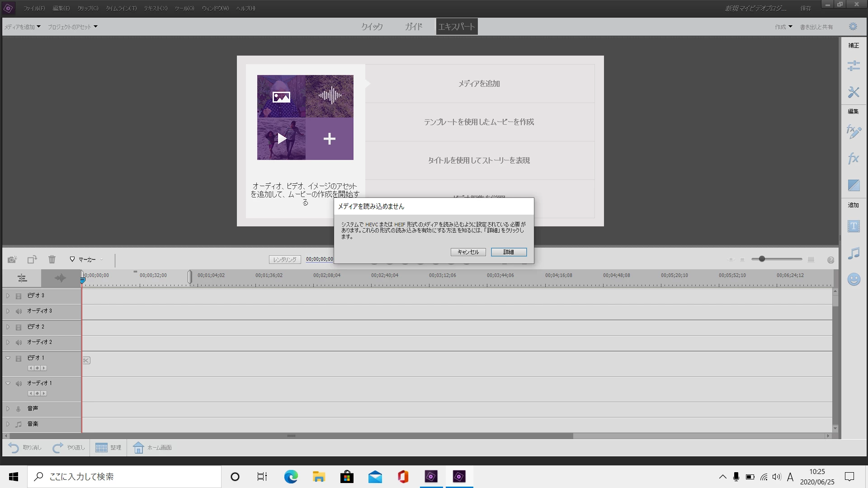The image size is (868, 488).
Task: Expand the ビデオ 3 track
Action: click(x=8, y=296)
